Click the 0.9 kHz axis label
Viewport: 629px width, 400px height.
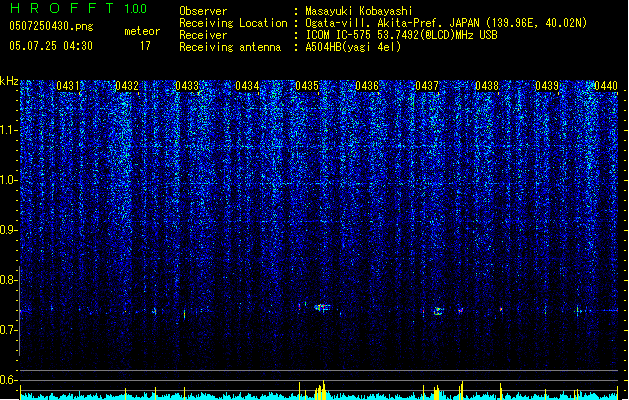click(x=8, y=230)
